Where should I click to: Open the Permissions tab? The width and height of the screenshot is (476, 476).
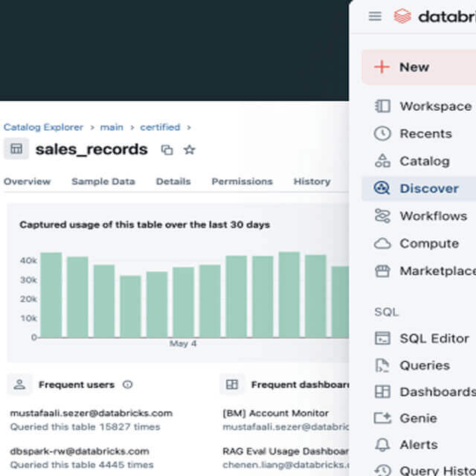(x=242, y=181)
